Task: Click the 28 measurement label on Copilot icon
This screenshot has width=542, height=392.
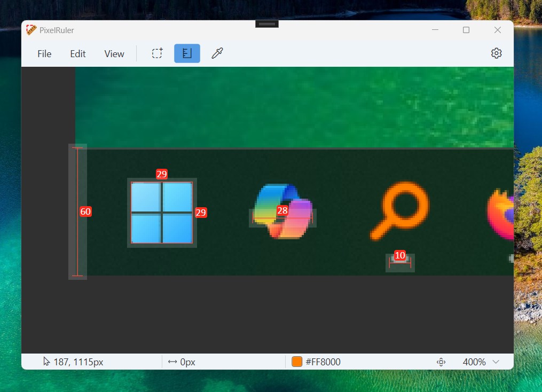Action: (282, 210)
